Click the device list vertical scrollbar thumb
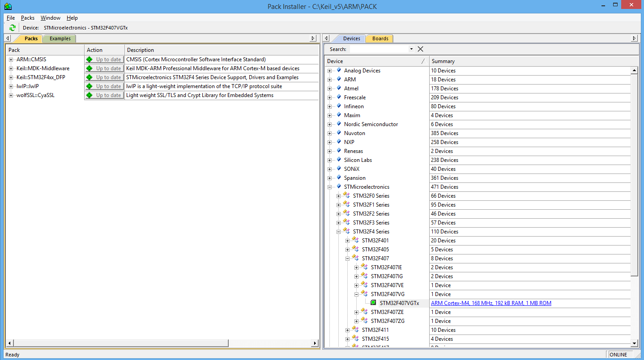Screen dimensions: 644x360 634,174
